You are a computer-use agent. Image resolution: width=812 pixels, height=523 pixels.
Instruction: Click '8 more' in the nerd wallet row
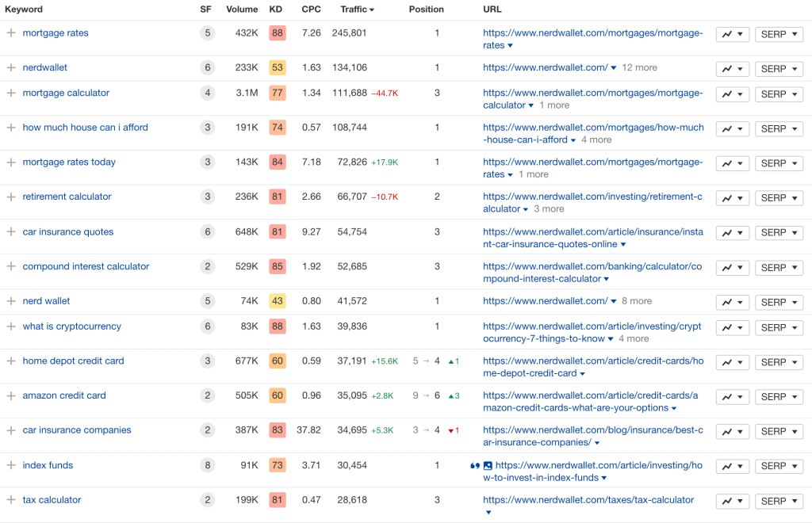click(637, 301)
